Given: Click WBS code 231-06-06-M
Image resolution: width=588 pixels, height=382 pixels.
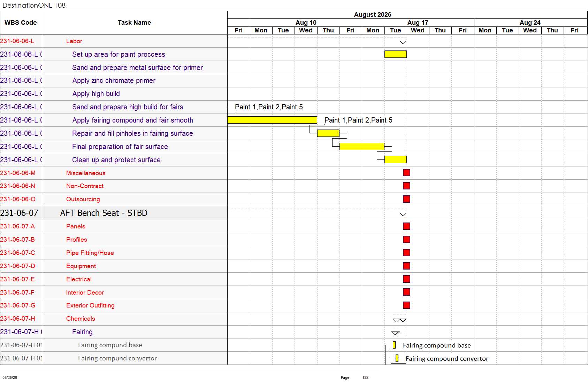Looking at the screenshot, I should 18,173.
